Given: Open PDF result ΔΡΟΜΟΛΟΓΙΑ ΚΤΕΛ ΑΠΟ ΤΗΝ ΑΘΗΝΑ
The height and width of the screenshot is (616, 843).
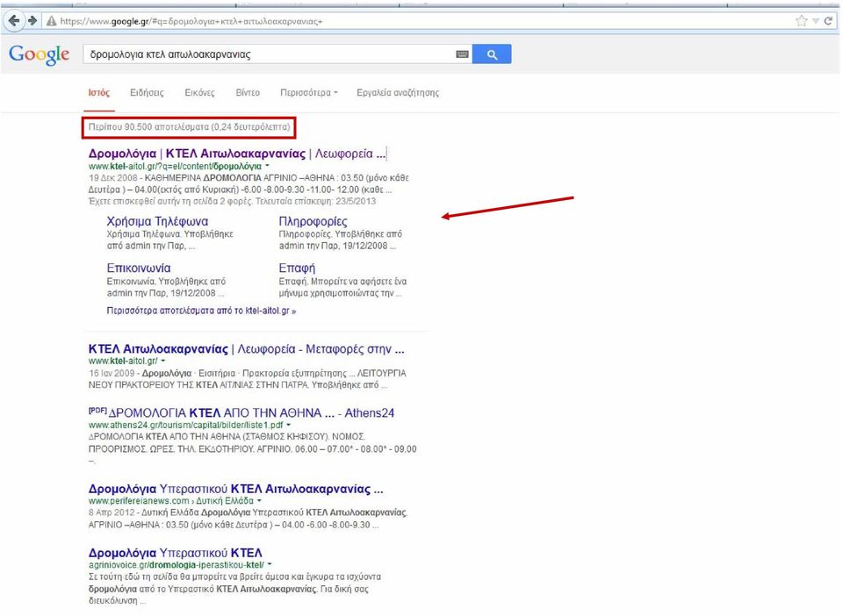Looking at the screenshot, I should click(x=241, y=413).
